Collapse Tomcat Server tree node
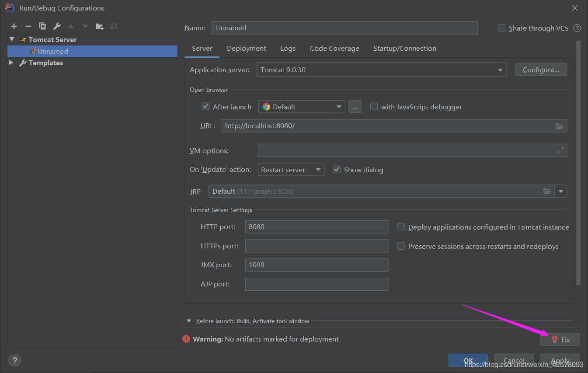588x373 pixels. (x=12, y=39)
